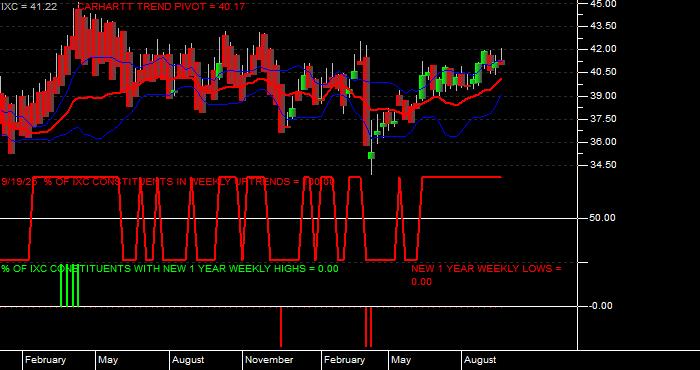Screen dimensions: 700x370
Task: Click the 45.00 price axis value
Action: point(604,4)
